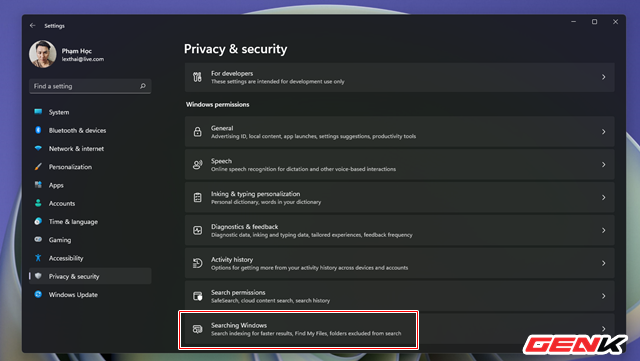Click the Phạm Học account name
The height and width of the screenshot is (361, 640).
[x=77, y=51]
